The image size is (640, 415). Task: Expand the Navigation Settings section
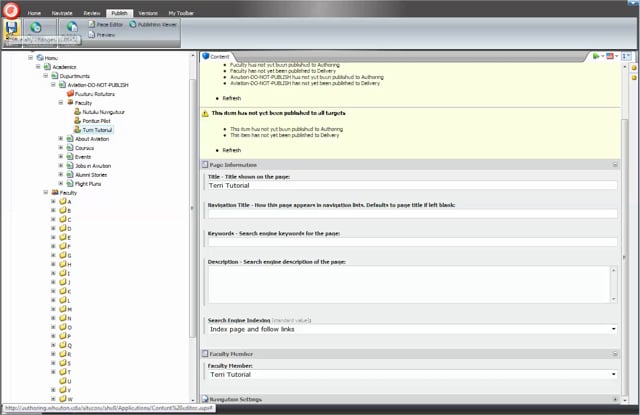(x=615, y=399)
